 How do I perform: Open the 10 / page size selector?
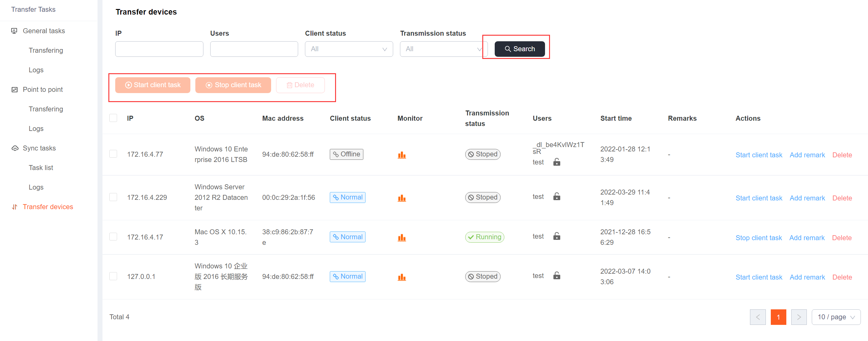click(836, 317)
